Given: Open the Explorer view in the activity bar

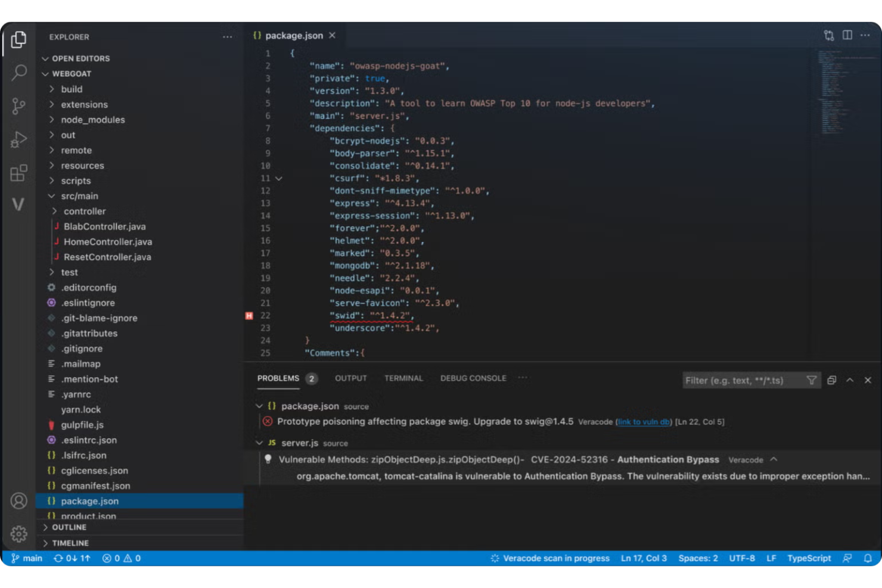Looking at the screenshot, I should coord(18,40).
